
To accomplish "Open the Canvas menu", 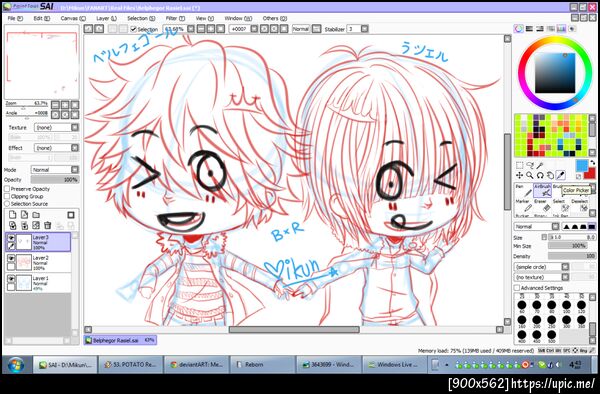I will pyautogui.click(x=73, y=18).
